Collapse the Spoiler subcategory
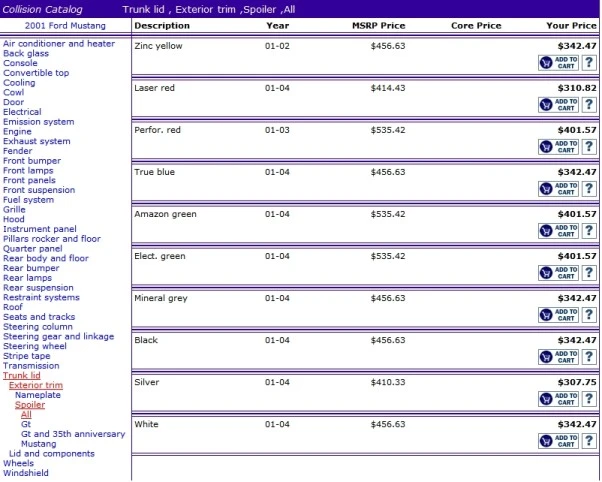 click(30, 405)
